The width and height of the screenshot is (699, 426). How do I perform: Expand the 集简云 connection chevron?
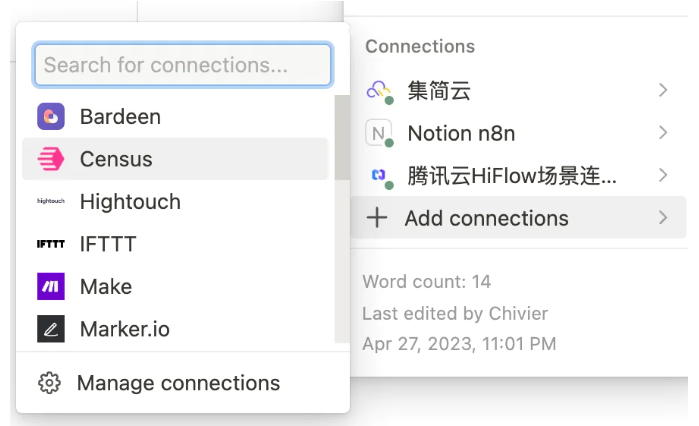(663, 90)
